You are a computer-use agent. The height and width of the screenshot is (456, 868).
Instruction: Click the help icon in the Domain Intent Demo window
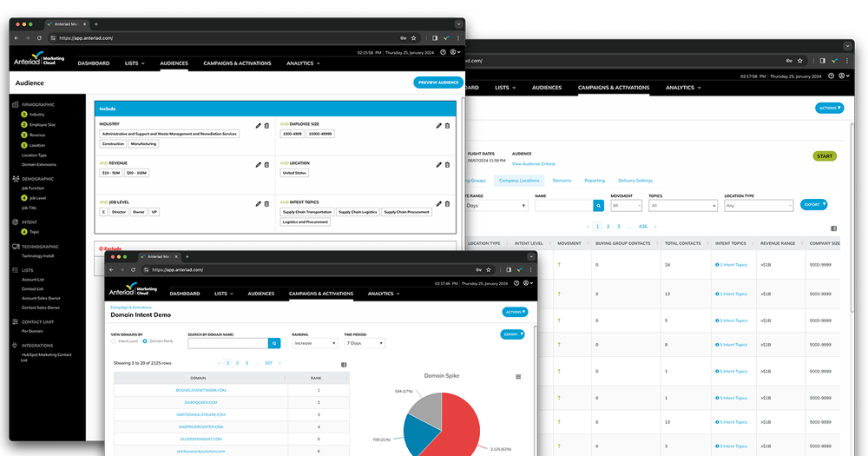[x=516, y=283]
